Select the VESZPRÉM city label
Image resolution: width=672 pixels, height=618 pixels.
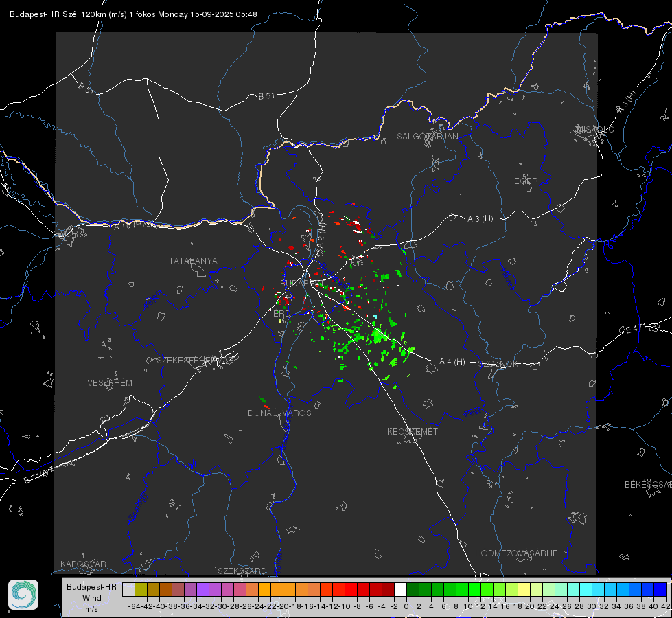point(110,383)
